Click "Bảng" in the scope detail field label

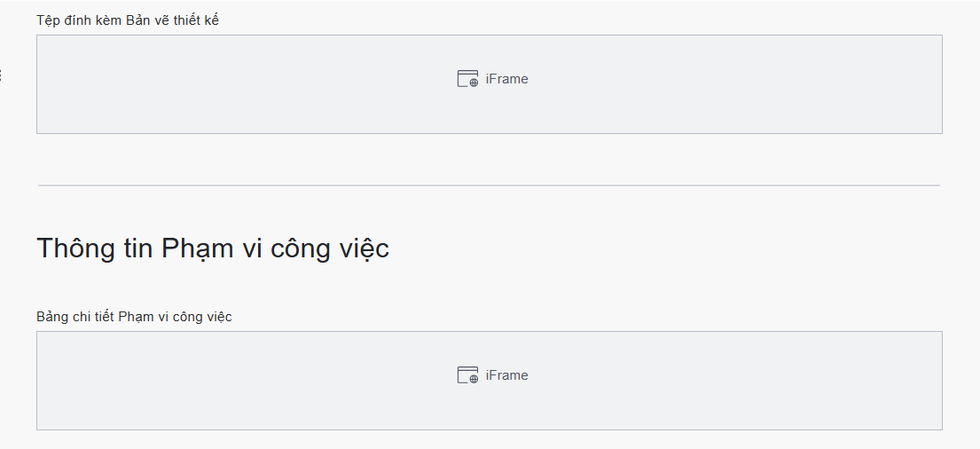[52, 317]
